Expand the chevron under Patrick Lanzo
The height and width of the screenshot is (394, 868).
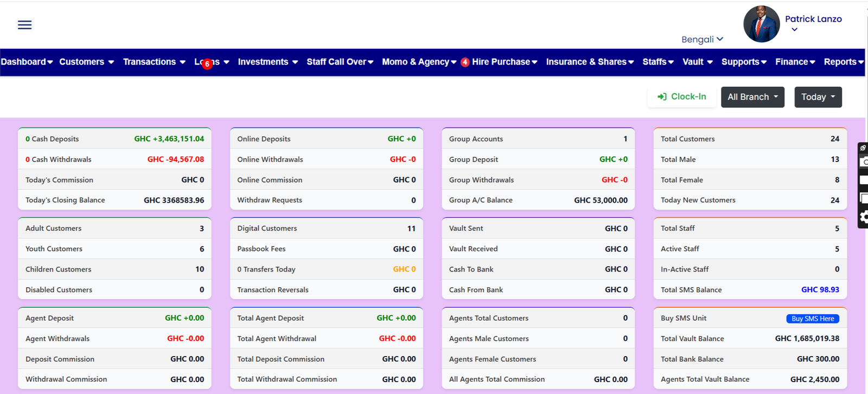pos(794,30)
